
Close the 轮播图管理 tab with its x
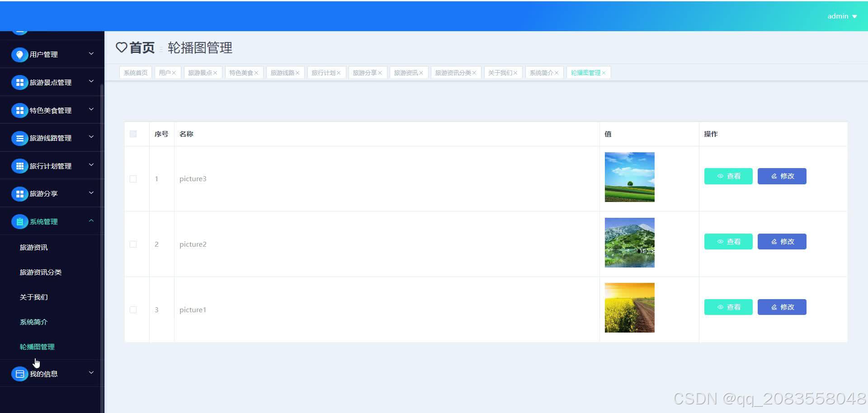click(604, 73)
